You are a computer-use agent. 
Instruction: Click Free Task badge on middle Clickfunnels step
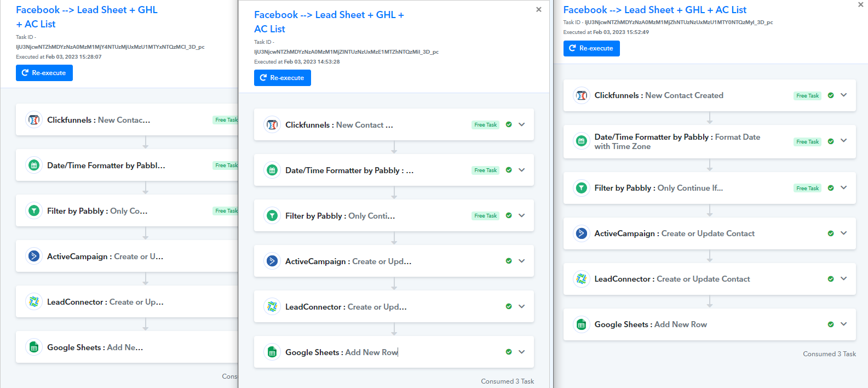pos(486,125)
